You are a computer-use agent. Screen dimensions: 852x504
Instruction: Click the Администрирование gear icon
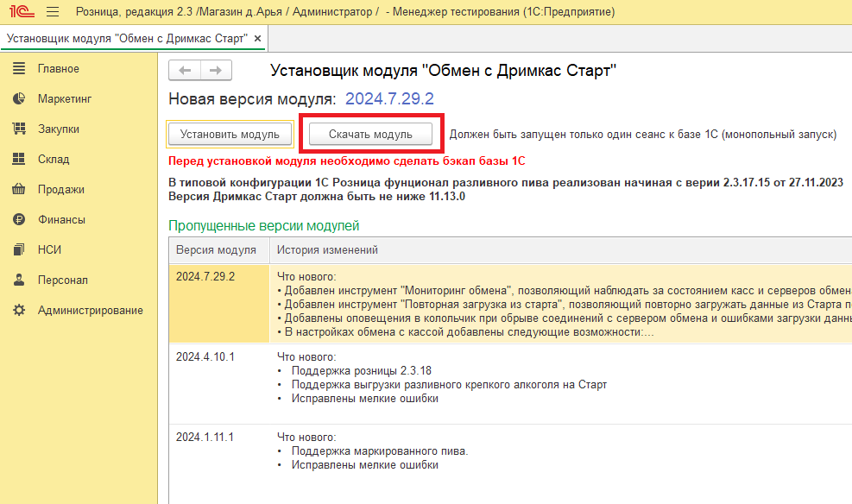(19, 311)
